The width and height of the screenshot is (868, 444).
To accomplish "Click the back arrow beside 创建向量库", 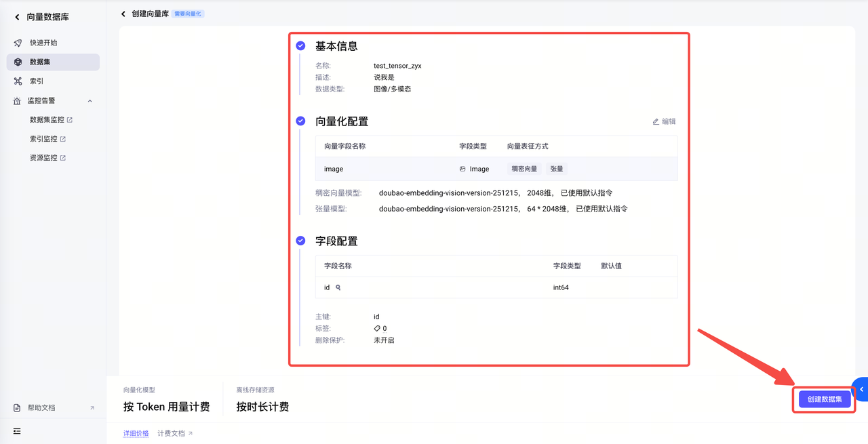I will pos(123,14).
